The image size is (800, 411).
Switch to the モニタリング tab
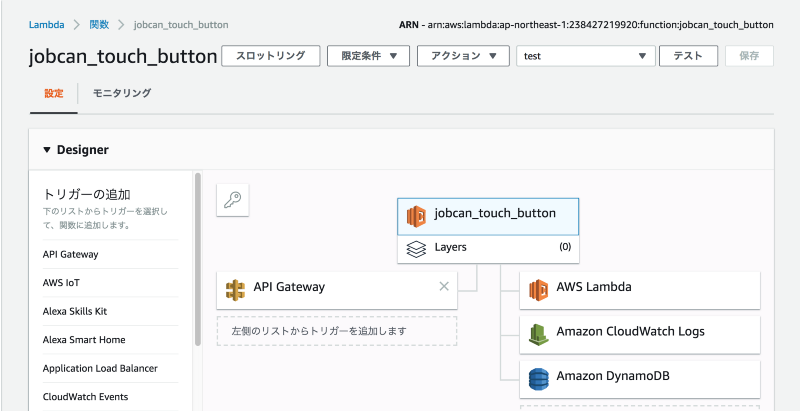tap(122, 93)
